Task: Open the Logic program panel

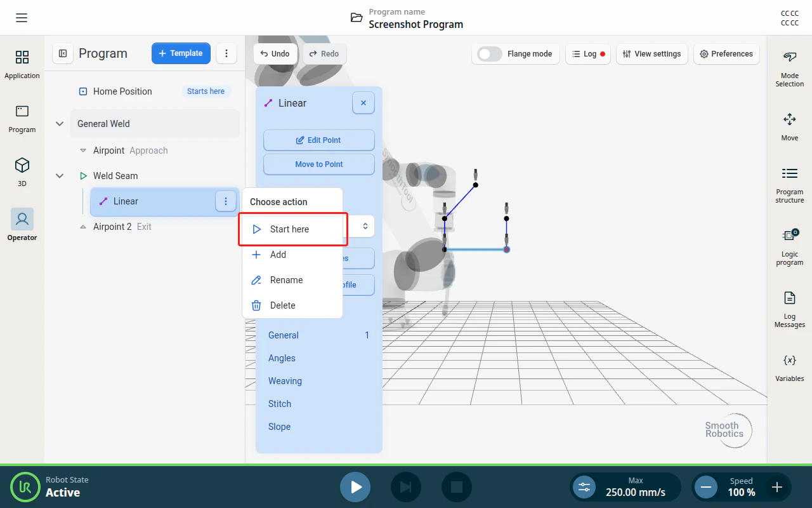Action: (x=790, y=246)
